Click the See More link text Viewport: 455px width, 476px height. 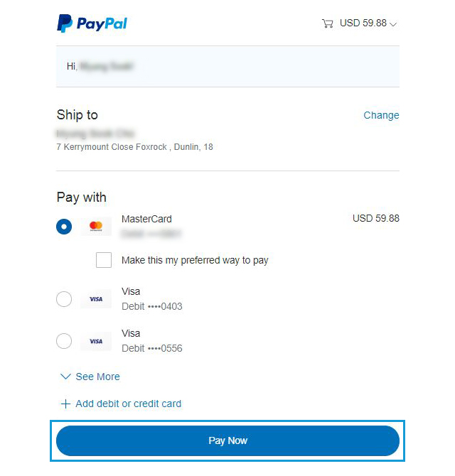[98, 377]
